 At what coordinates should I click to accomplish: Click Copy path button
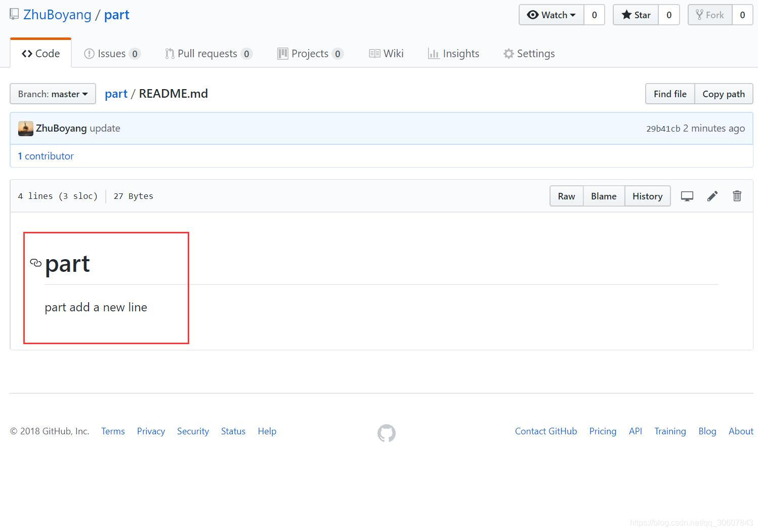724,94
